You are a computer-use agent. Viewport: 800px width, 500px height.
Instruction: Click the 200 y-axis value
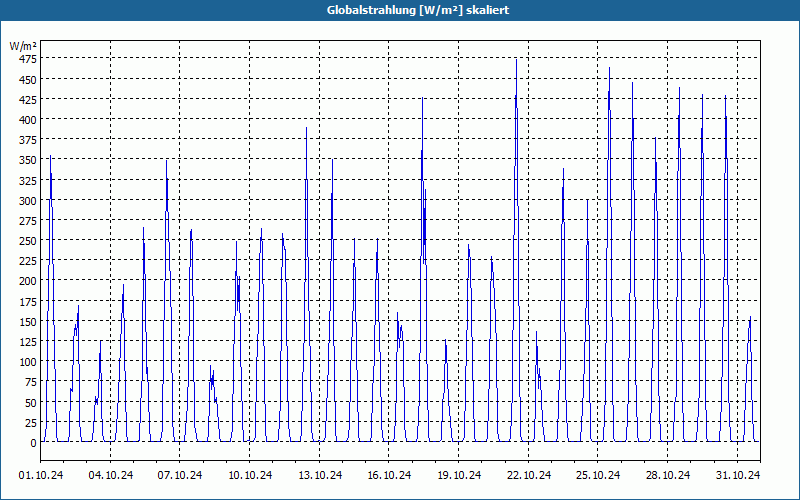(x=28, y=281)
